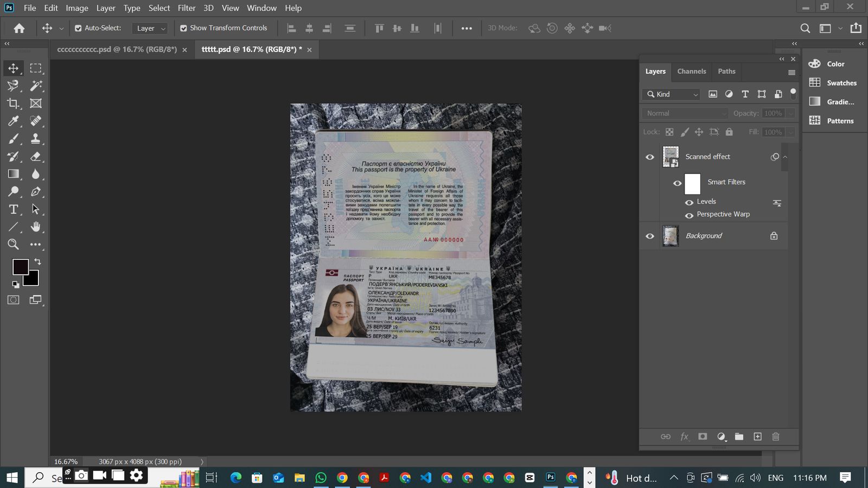Filter layers by adjustment layers

(729, 94)
